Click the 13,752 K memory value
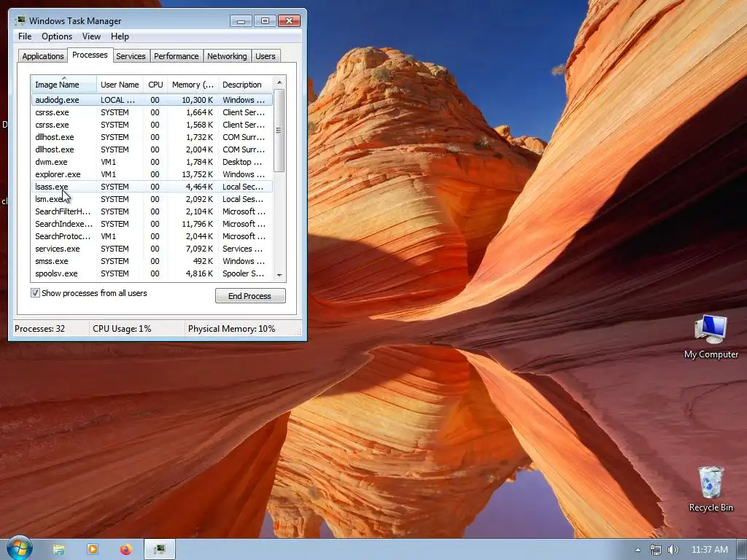Viewport: 747px width, 560px height. 197,174
